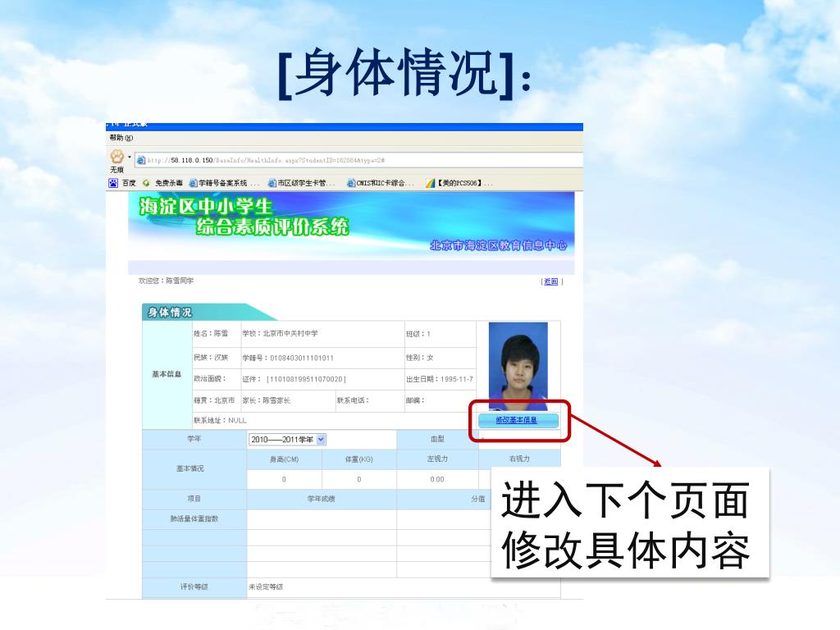
Task: Click the 肺活量体重指数 row label
Action: 194,519
